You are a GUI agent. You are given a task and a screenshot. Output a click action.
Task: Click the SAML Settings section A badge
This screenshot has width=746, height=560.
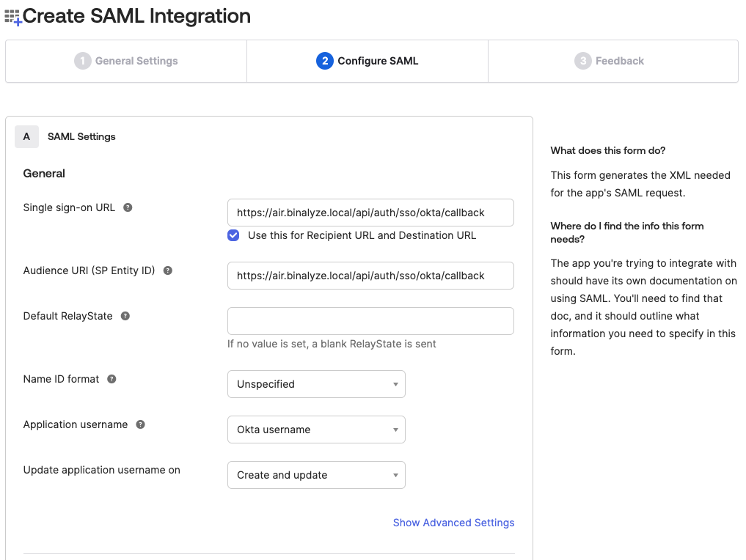(x=26, y=136)
